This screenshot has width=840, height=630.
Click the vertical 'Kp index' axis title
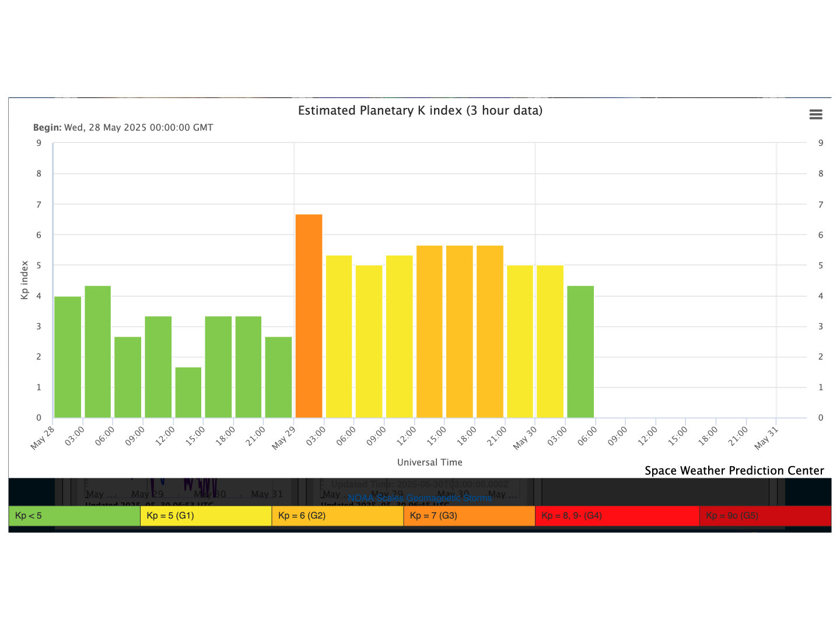(24, 280)
